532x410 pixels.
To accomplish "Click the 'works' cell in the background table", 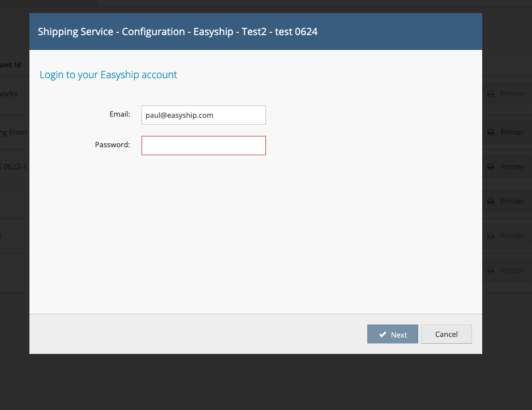I will 8,94.
